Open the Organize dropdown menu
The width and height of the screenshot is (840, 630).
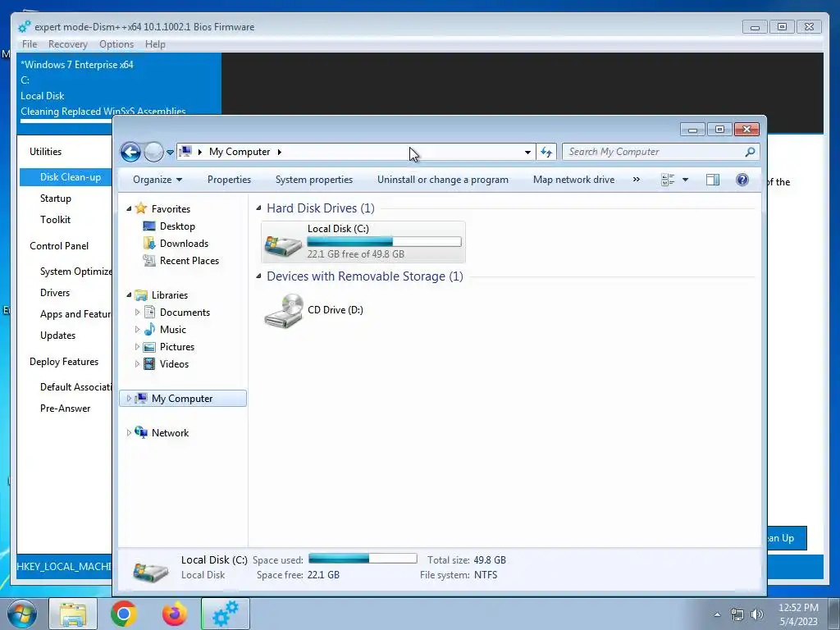tap(157, 180)
